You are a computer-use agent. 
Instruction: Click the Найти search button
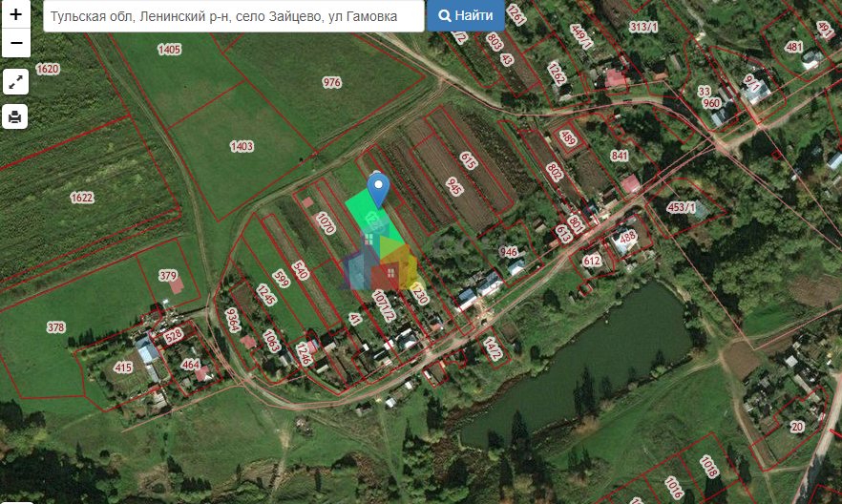click(x=466, y=15)
